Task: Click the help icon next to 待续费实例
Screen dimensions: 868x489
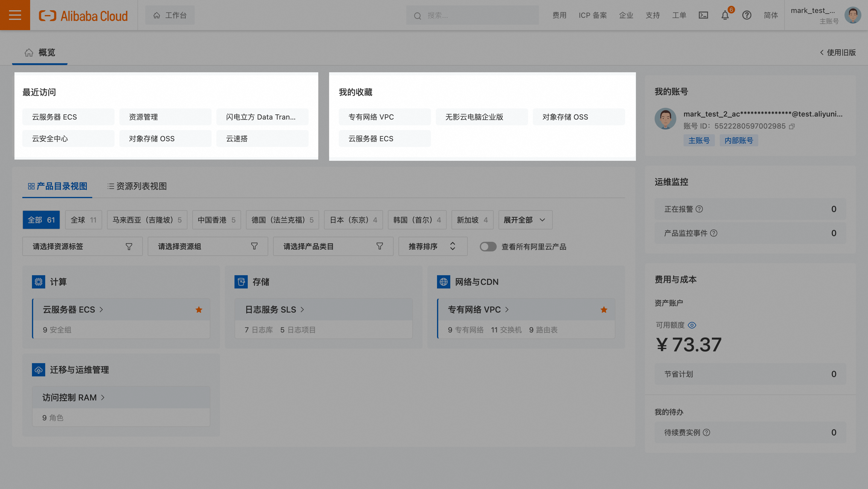Action: [706, 432]
